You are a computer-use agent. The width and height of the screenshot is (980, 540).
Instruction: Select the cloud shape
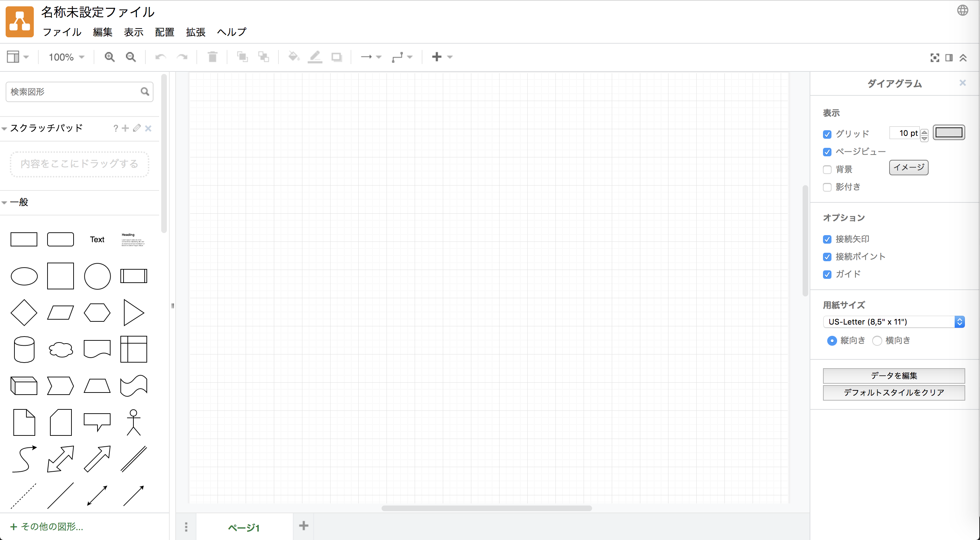click(61, 349)
